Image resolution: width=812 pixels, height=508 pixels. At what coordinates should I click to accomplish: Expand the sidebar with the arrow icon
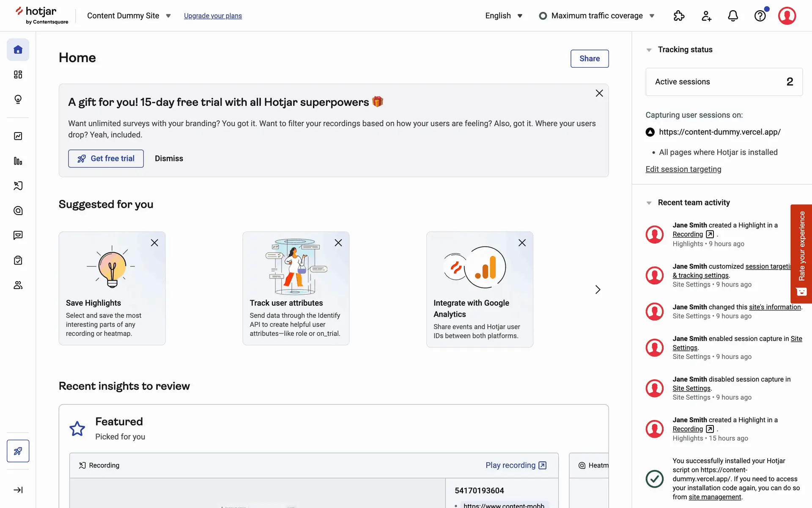pyautogui.click(x=18, y=490)
